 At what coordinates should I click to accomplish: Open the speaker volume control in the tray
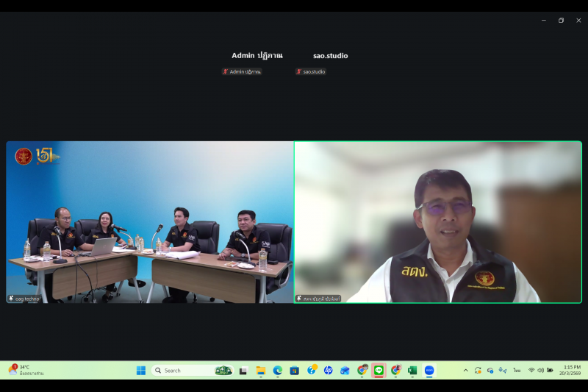point(540,371)
